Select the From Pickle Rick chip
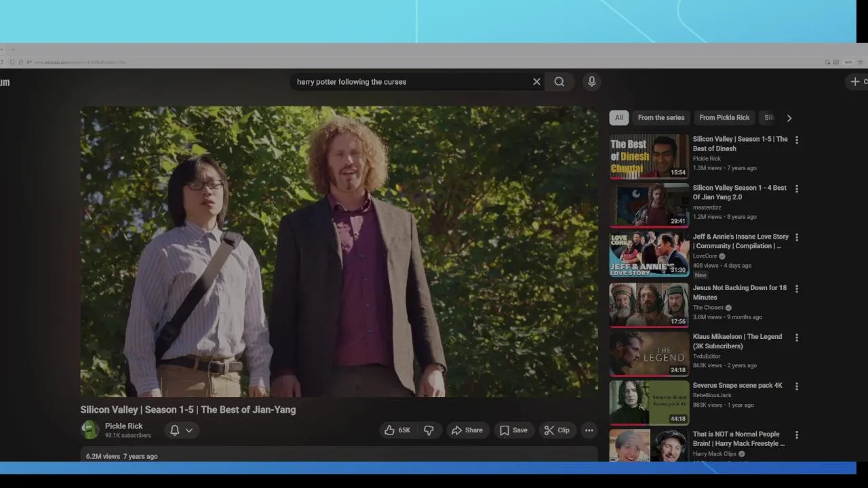Viewport: 868px width, 488px height. [724, 118]
